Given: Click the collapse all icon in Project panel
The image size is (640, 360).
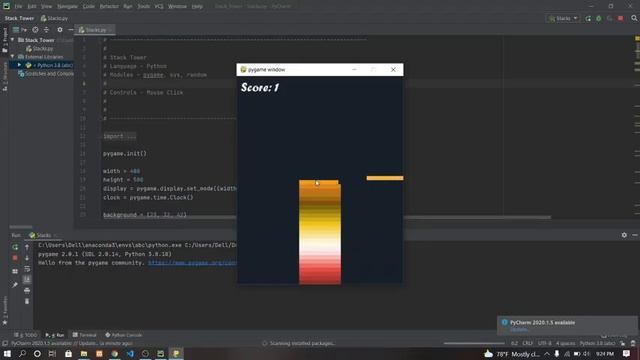Looking at the screenshot, I should coord(46,30).
